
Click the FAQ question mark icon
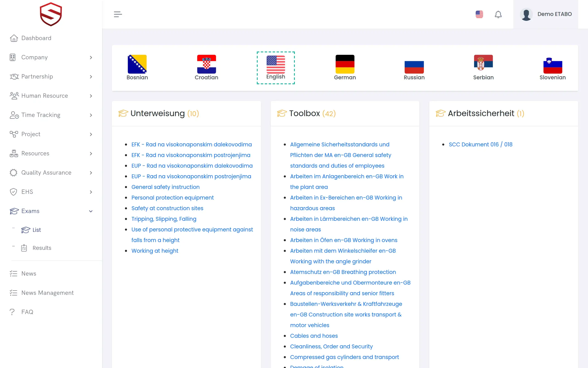(12, 312)
